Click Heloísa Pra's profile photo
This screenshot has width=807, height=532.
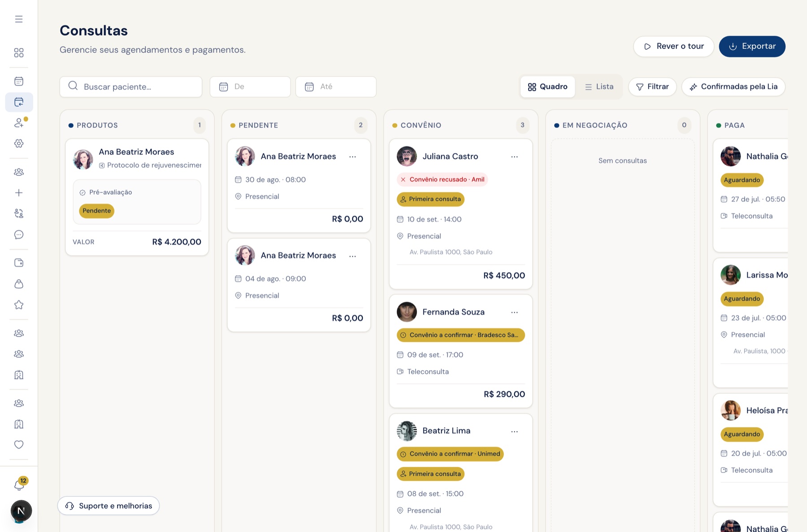coord(730,411)
